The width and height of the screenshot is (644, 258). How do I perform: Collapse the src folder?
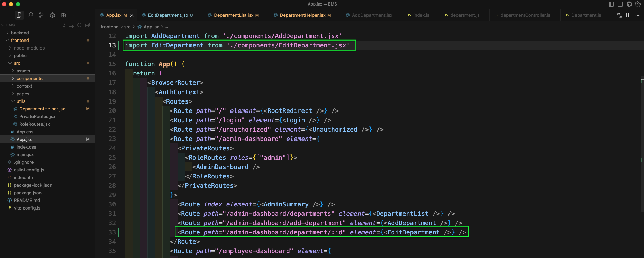pyautogui.click(x=47, y=63)
